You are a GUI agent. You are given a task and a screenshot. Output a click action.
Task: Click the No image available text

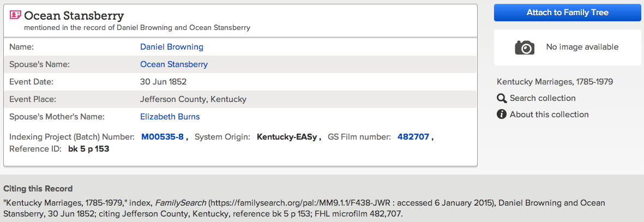point(582,47)
